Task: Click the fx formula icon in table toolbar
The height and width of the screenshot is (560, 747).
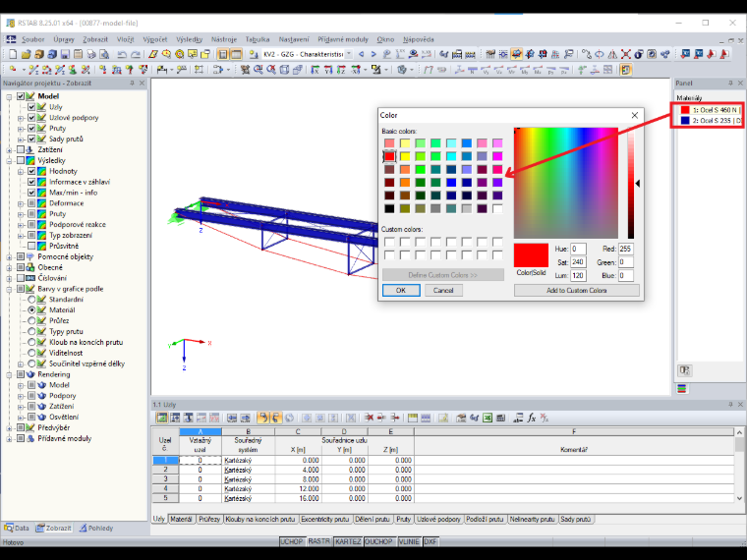Action: [x=532, y=419]
